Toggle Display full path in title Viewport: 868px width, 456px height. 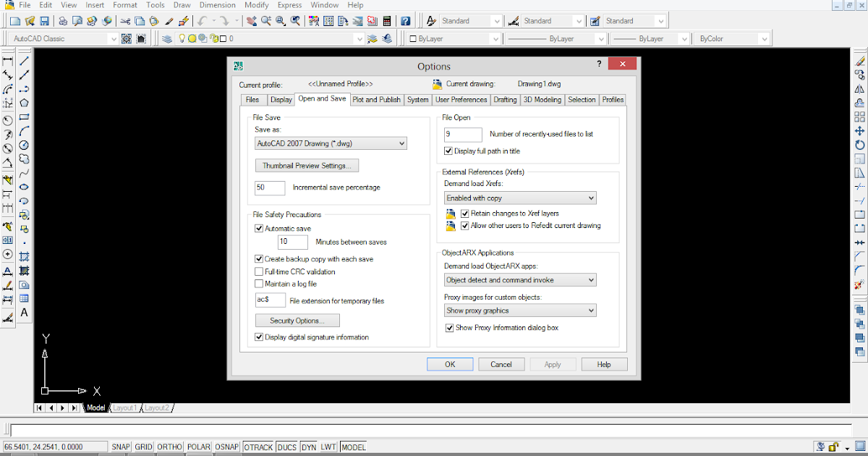click(448, 151)
